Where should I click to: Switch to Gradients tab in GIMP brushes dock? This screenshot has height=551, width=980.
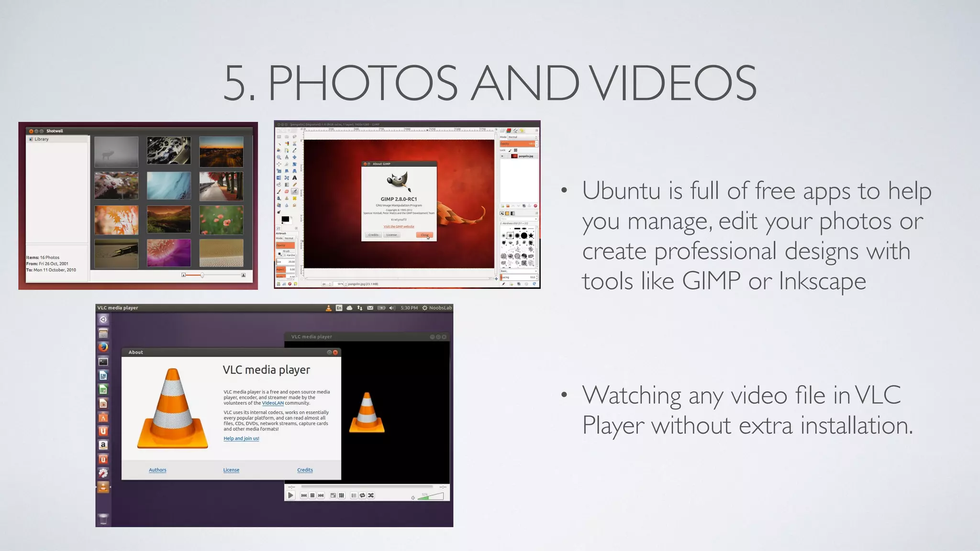pyautogui.click(x=512, y=213)
